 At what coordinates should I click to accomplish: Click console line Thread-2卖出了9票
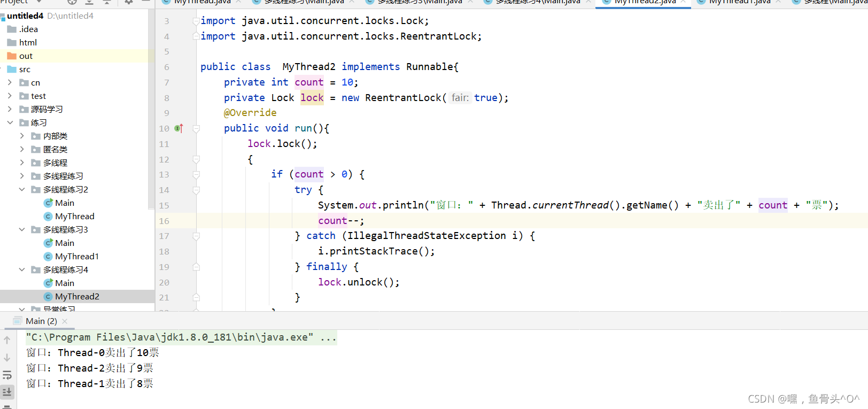tap(90, 368)
